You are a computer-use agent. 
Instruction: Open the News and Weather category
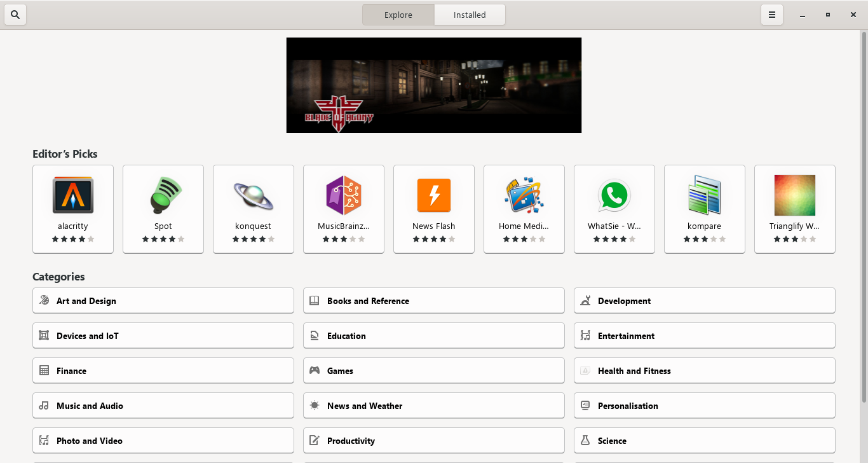434,406
